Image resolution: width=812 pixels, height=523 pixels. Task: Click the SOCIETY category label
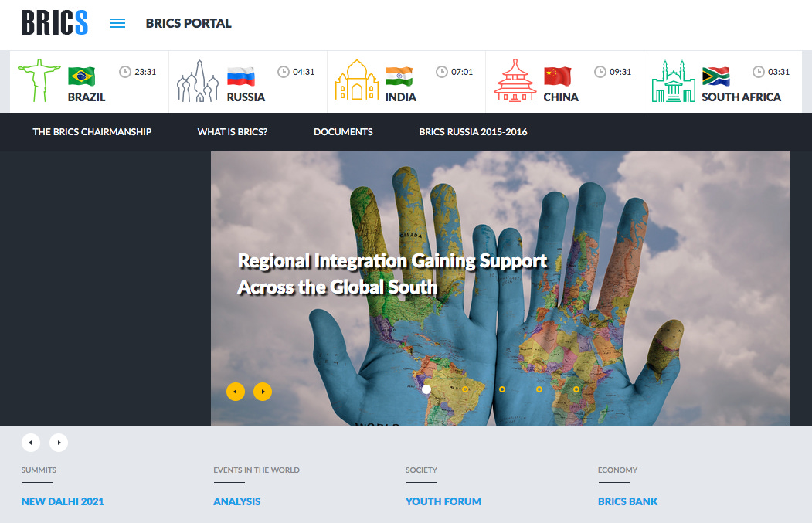[x=422, y=470]
